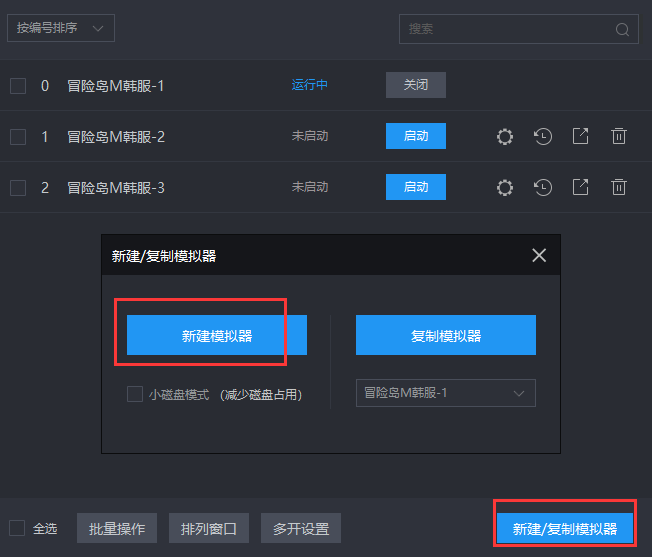Create desktop shortcut for 冒险岛M韩服-2

tap(580, 136)
